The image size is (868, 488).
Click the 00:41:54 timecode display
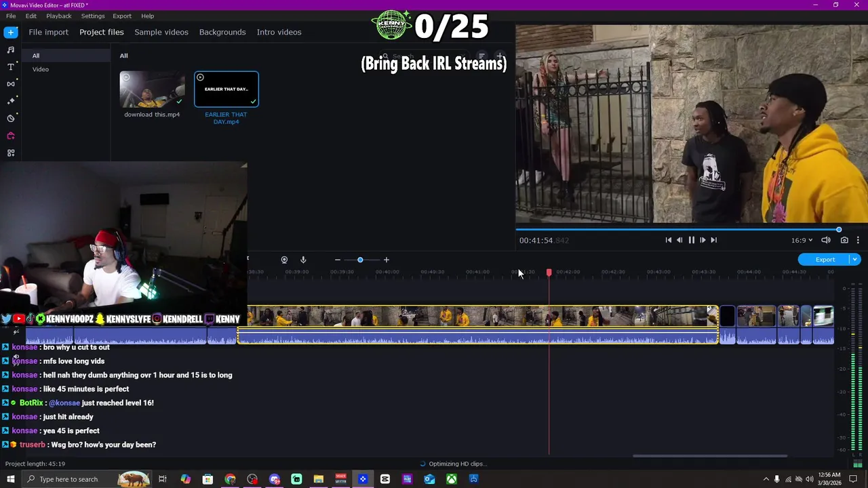click(x=544, y=241)
